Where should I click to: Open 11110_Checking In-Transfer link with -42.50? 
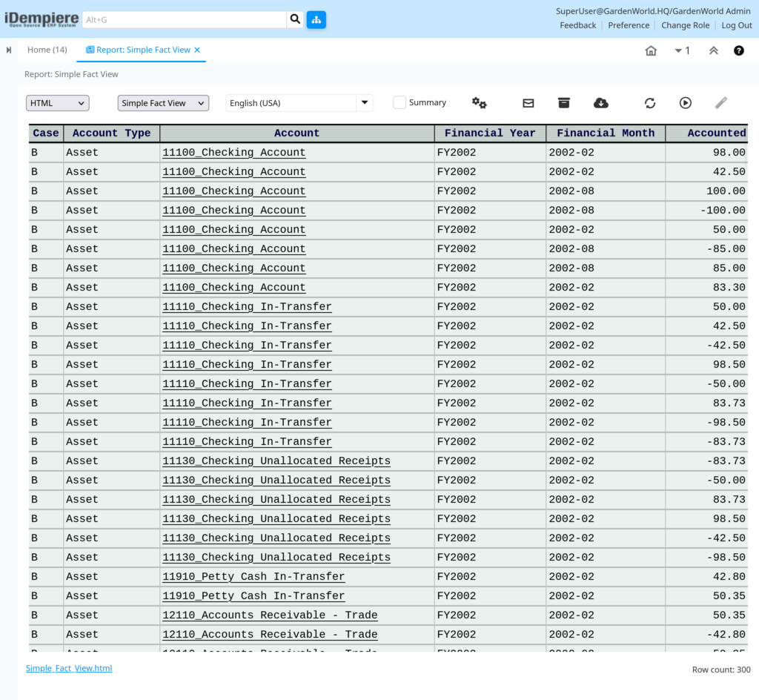pyautogui.click(x=247, y=345)
